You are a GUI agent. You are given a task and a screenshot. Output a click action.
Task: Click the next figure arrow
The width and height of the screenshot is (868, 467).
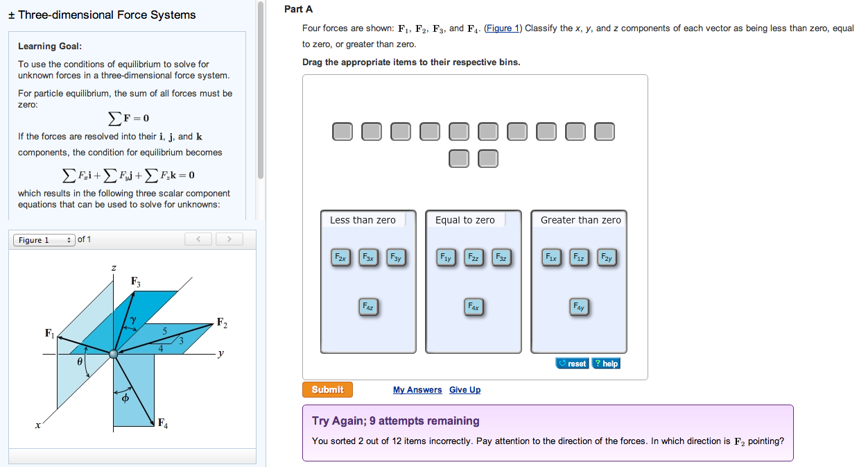pyautogui.click(x=229, y=238)
